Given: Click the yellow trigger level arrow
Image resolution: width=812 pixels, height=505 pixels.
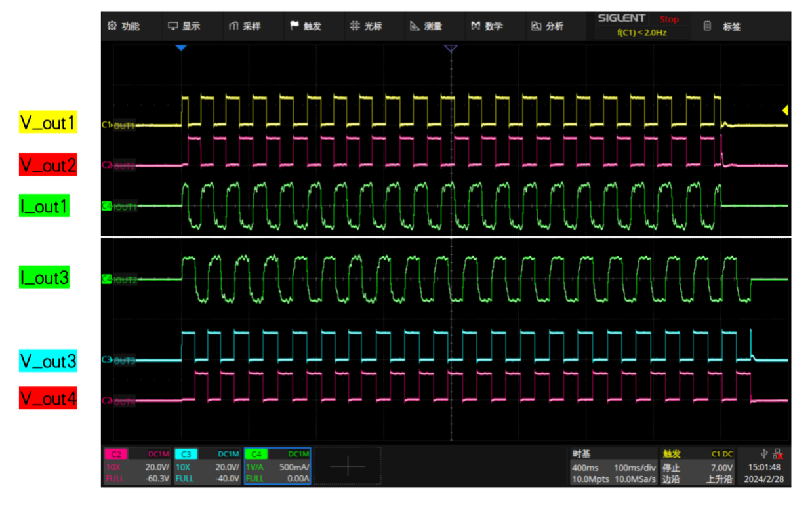Looking at the screenshot, I should [x=784, y=111].
